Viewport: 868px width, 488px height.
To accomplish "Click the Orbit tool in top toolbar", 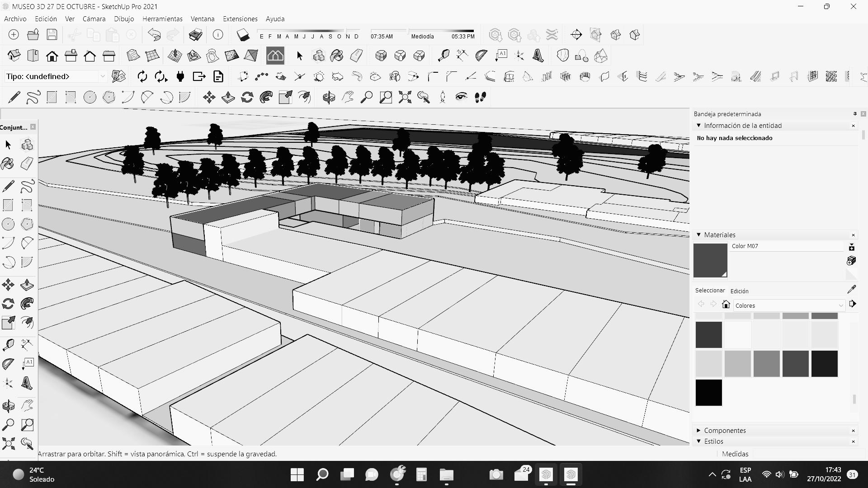I will 329,97.
